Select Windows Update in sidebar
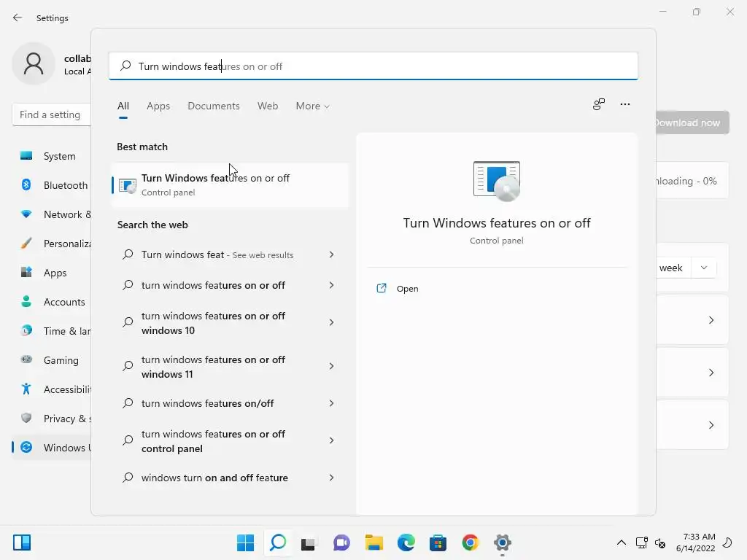 click(x=52, y=448)
